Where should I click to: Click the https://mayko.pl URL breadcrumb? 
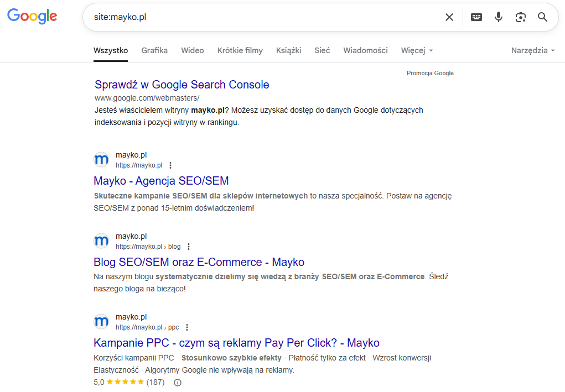click(139, 165)
